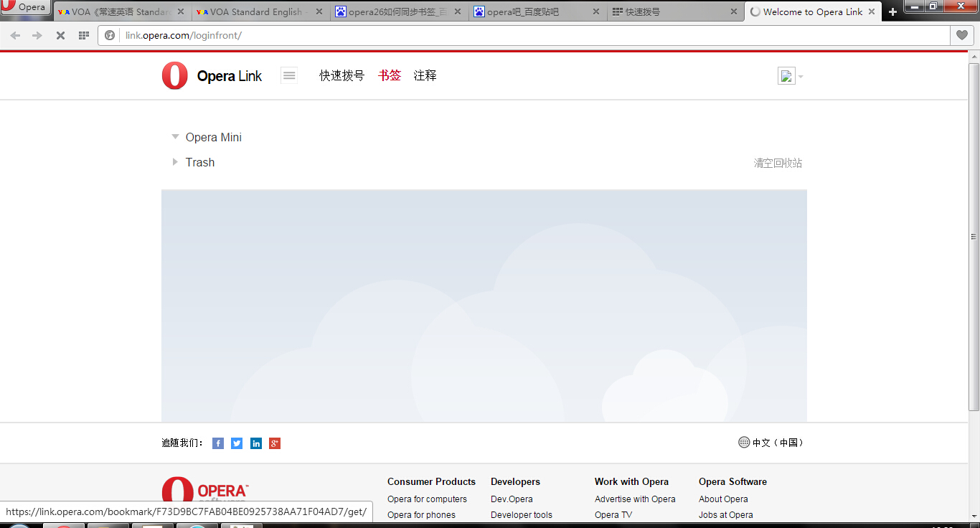
Task: Click the site info globe icon
Action: click(x=110, y=35)
